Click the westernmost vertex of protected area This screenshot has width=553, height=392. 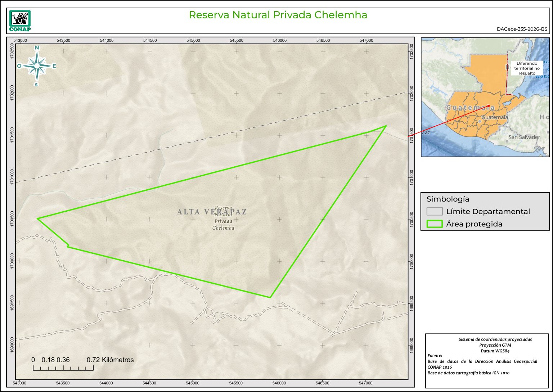click(x=37, y=218)
